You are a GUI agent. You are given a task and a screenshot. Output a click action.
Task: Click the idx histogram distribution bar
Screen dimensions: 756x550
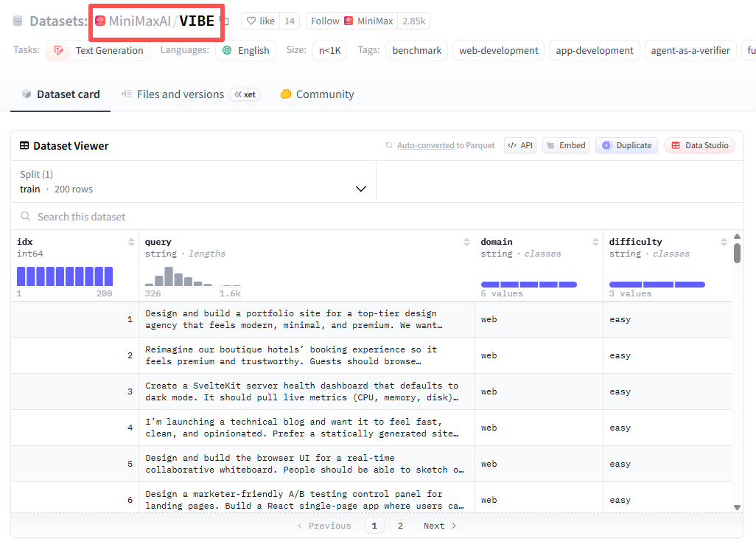[65, 276]
